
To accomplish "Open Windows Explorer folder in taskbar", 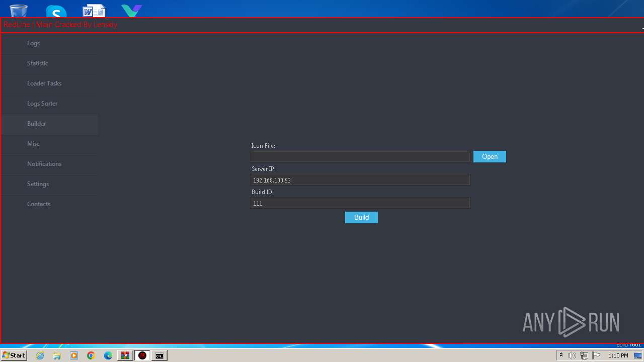I will coord(57,355).
